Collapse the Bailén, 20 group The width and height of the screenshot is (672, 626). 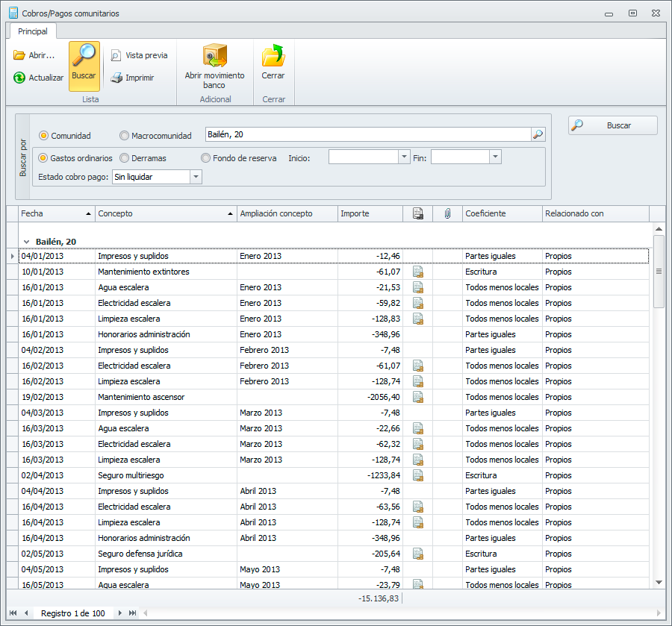pyautogui.click(x=27, y=242)
